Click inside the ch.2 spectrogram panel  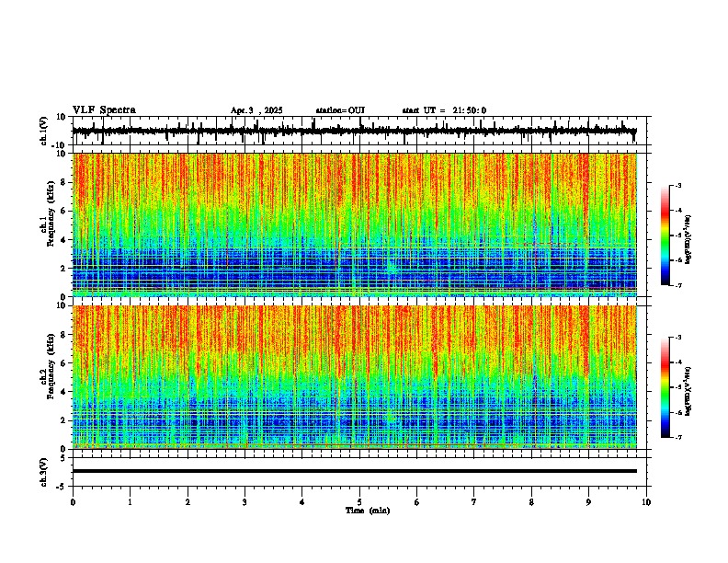coord(354,377)
